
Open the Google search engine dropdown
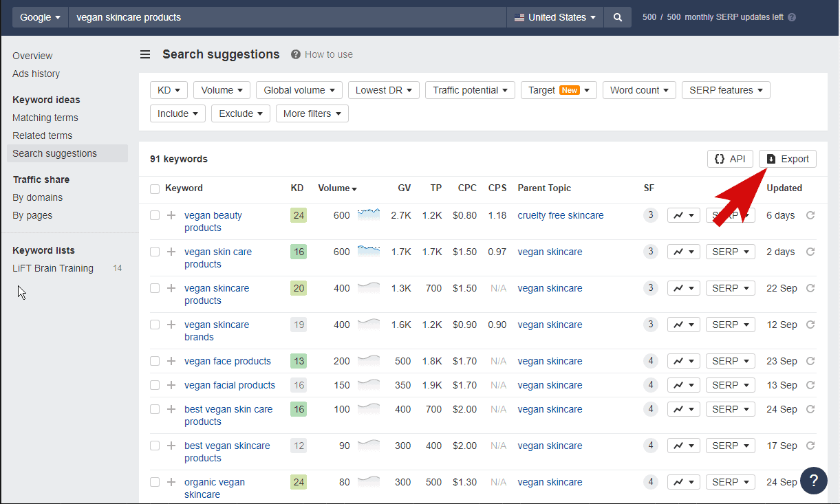pos(40,17)
